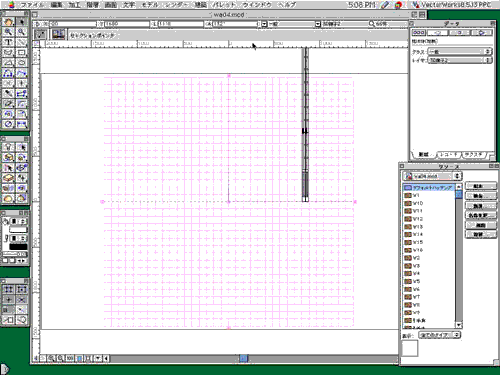Select the Line drawing tool
This screenshot has height=375, width=500.
[22, 42]
